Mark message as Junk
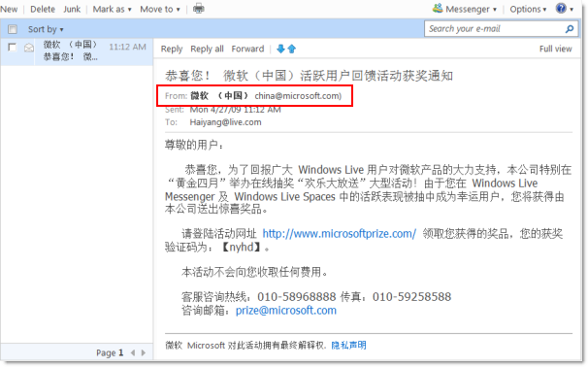The width and height of the screenshot is (588, 367). 72,9
